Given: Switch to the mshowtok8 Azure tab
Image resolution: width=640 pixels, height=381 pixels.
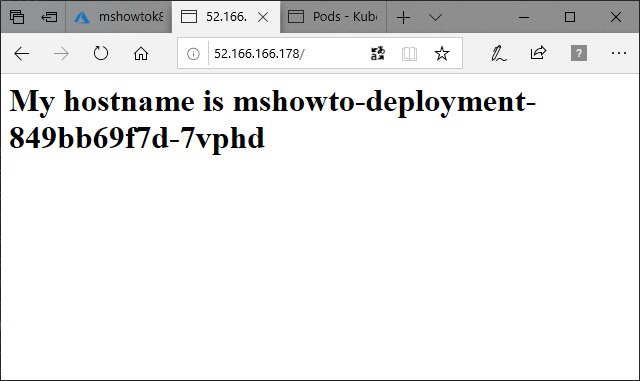Looking at the screenshot, I should (x=118, y=17).
